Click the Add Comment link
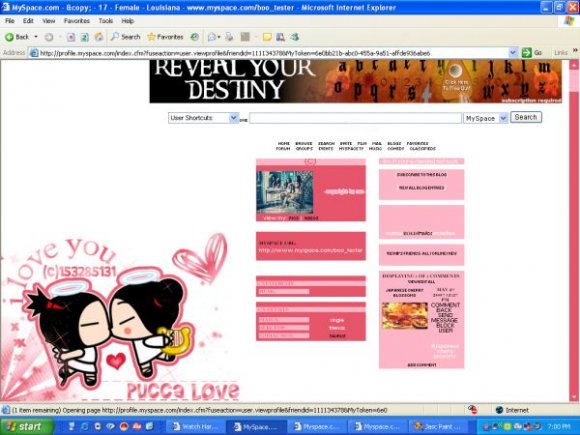Screen dimensions: 580x435 point(422,365)
